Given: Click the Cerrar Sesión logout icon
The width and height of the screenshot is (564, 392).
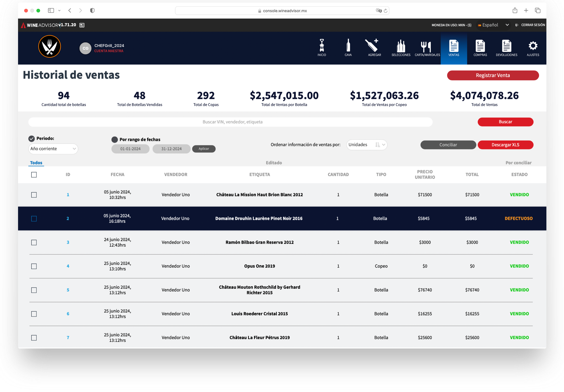Looking at the screenshot, I should pos(517,25).
